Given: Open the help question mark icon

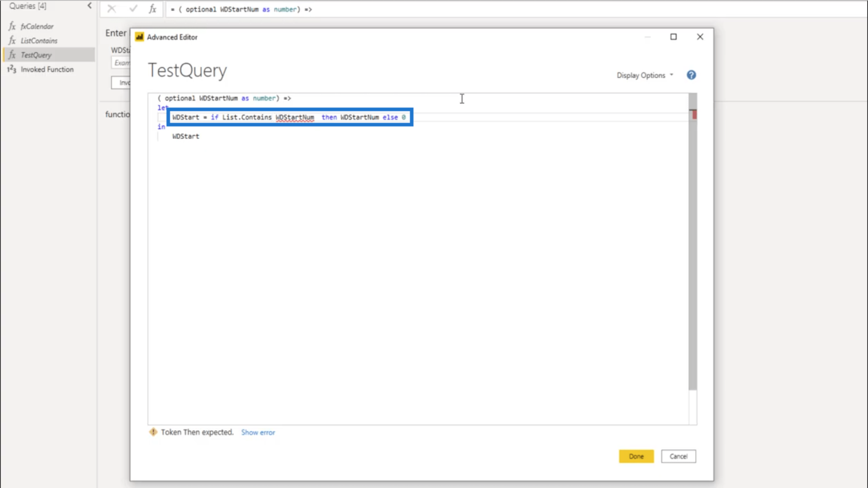Looking at the screenshot, I should pyautogui.click(x=691, y=75).
